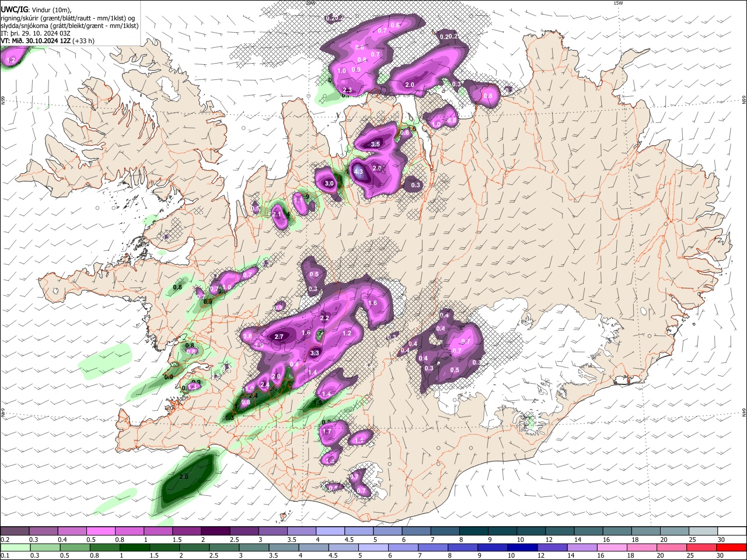The image size is (747, 560).
Task: Pick the pale lavender snow swatch labeled 4
Action: point(330,531)
